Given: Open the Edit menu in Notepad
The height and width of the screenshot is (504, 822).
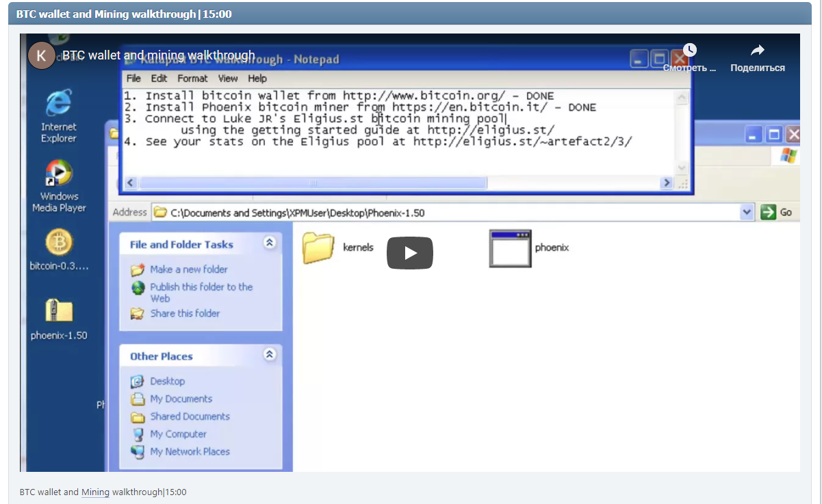Looking at the screenshot, I should click(159, 79).
